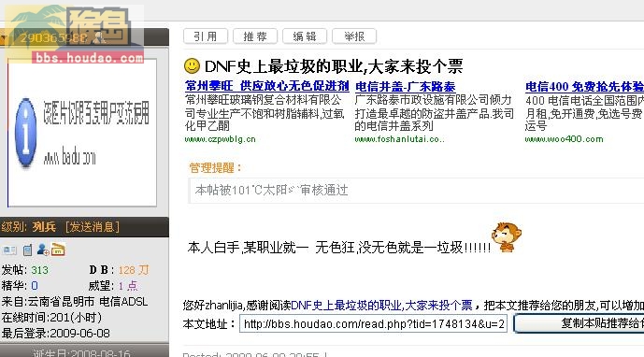This screenshot has width=644, height=357.
Task: Open the www.woo400.com ad URL
Action: pos(564,139)
